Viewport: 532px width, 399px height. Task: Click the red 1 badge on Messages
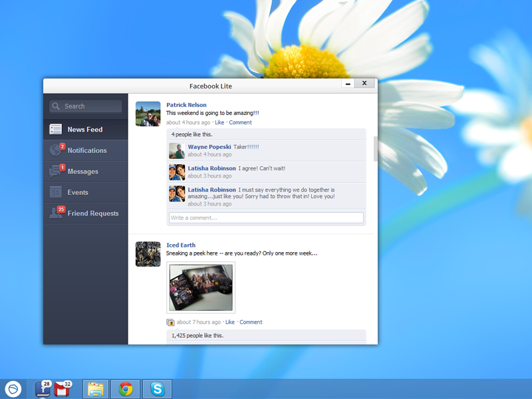click(x=63, y=168)
